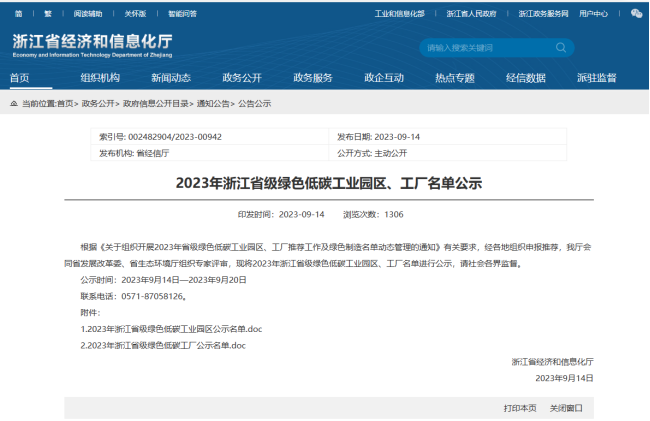Select the 热点专题 hot topics tab
650x421 pixels.
pos(455,78)
